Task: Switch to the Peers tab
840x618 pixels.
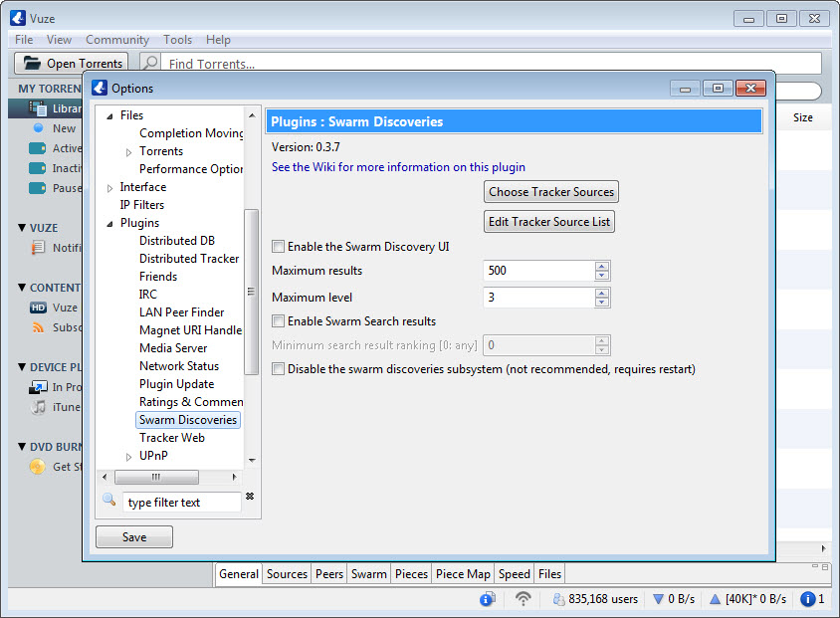Action: (x=328, y=574)
